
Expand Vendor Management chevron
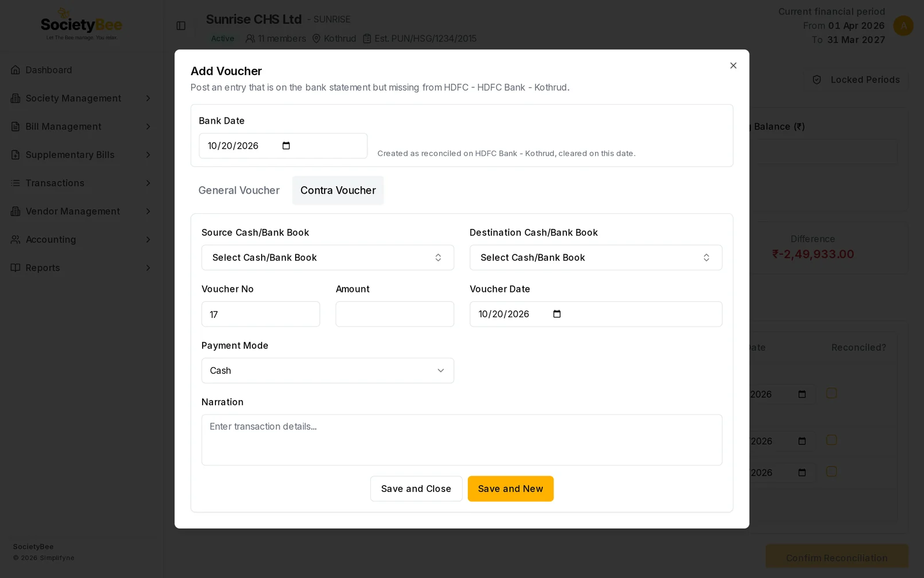click(148, 212)
